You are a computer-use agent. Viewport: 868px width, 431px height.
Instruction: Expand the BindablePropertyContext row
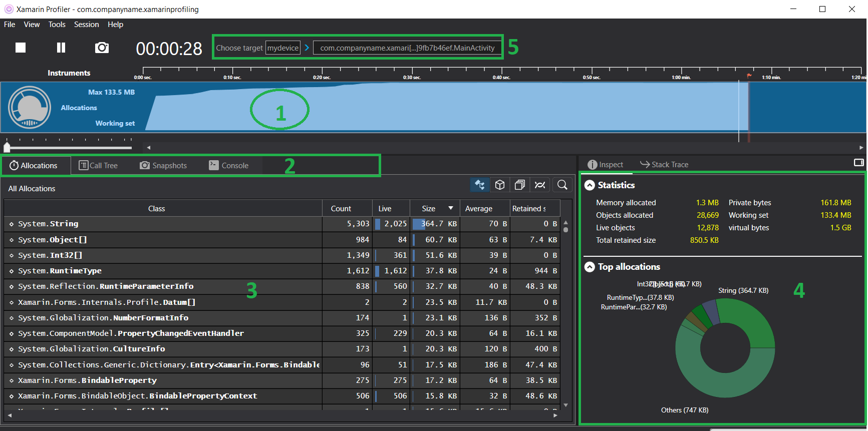tap(12, 396)
